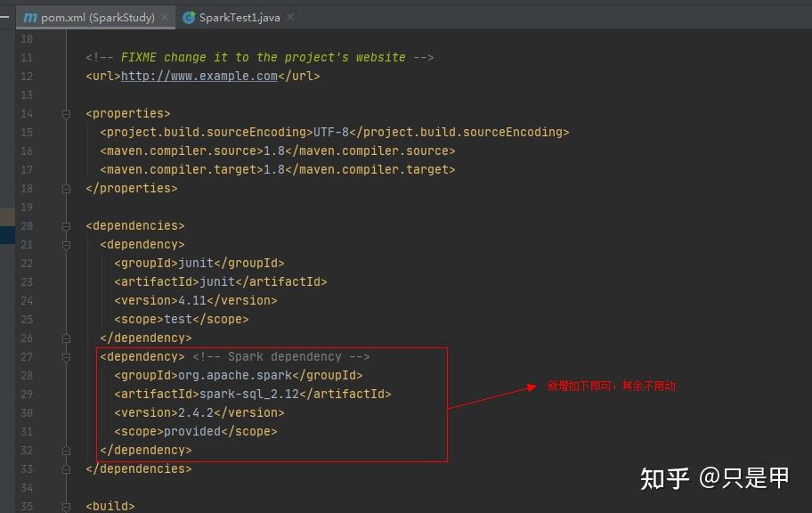Collapse the properties block fold arrow
Image resolution: width=812 pixels, height=513 pixels.
coord(66,113)
